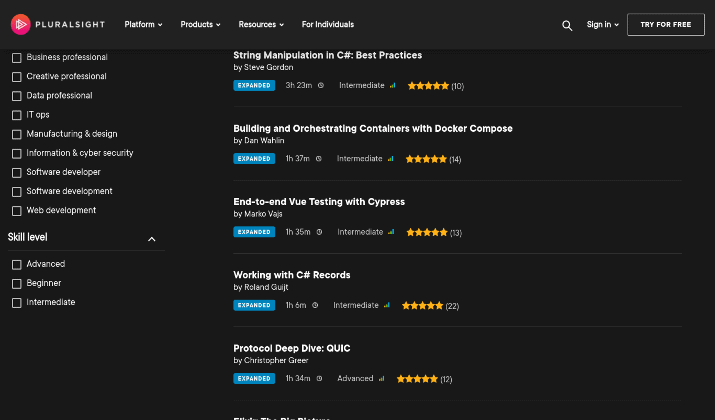The height and width of the screenshot is (420, 715).
Task: Click the Skill level heading
Action: click(27, 237)
